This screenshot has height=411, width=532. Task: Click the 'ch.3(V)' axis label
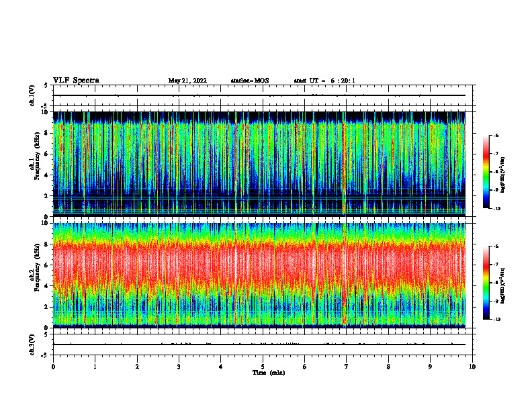(32, 345)
